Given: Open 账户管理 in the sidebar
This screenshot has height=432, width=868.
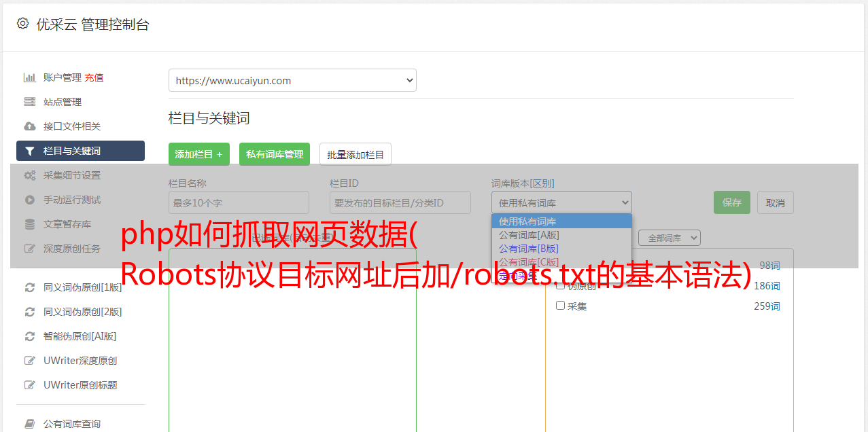Looking at the screenshot, I should coord(63,77).
